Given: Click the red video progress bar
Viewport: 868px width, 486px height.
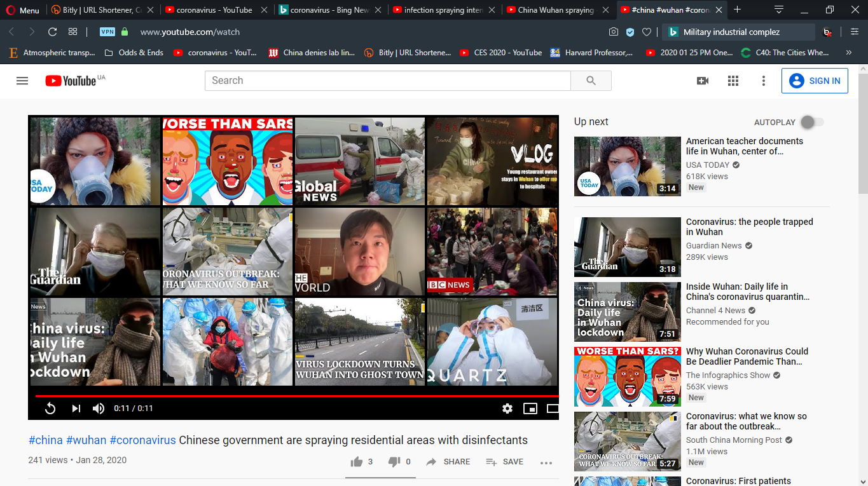Looking at the screenshot, I should [296, 396].
